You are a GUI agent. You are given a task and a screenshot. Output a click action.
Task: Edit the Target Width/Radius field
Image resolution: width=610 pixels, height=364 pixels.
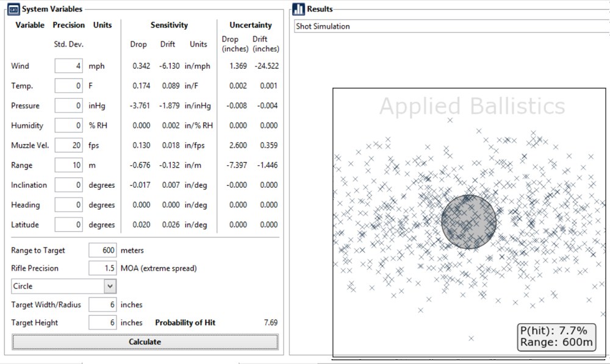[102, 305]
